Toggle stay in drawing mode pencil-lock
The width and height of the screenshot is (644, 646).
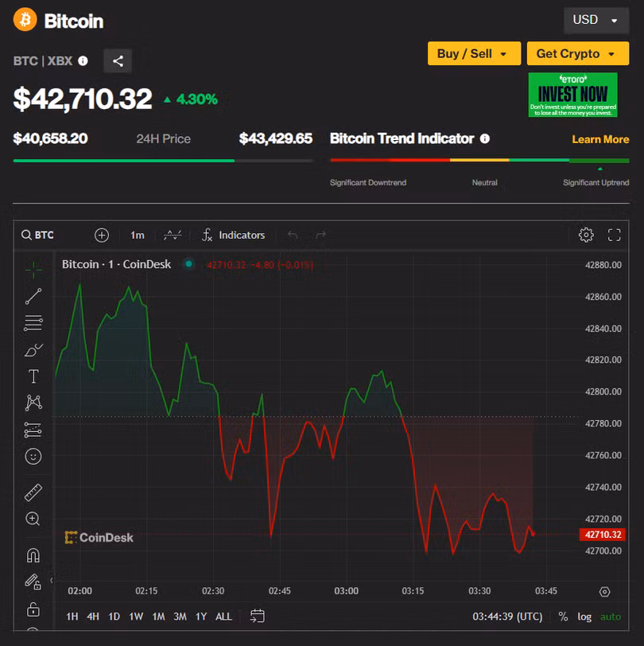coord(33,582)
